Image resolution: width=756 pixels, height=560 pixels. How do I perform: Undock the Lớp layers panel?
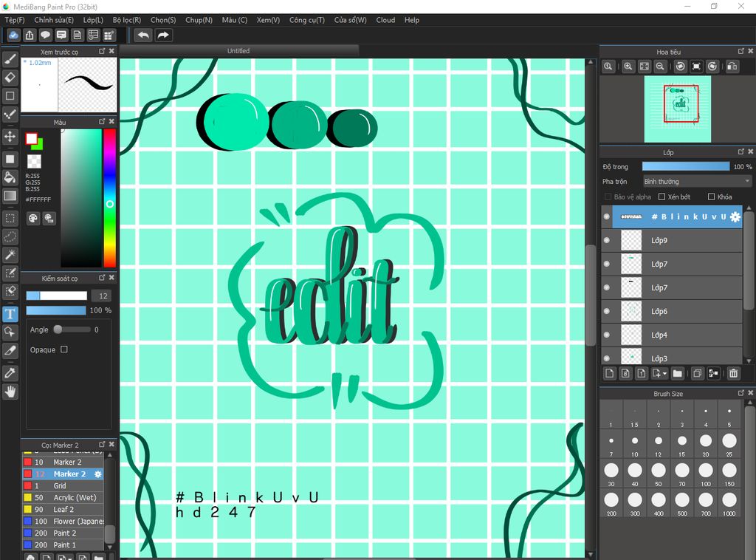click(x=741, y=151)
